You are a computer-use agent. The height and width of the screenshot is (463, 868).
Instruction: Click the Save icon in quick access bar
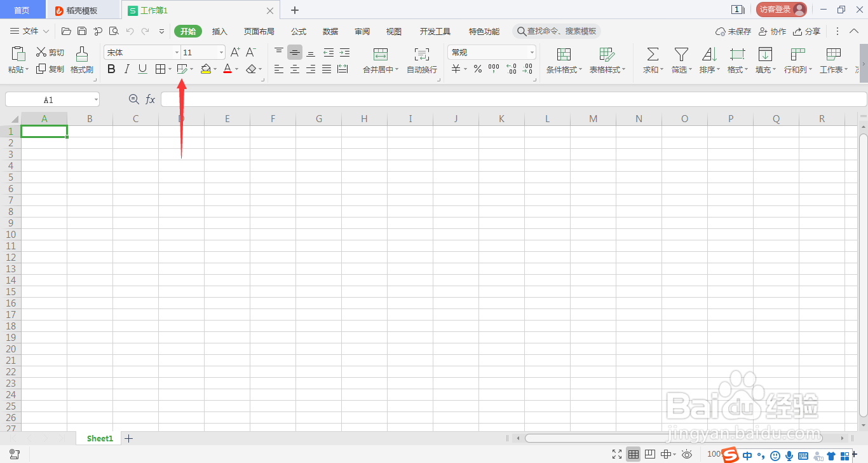pyautogui.click(x=82, y=31)
